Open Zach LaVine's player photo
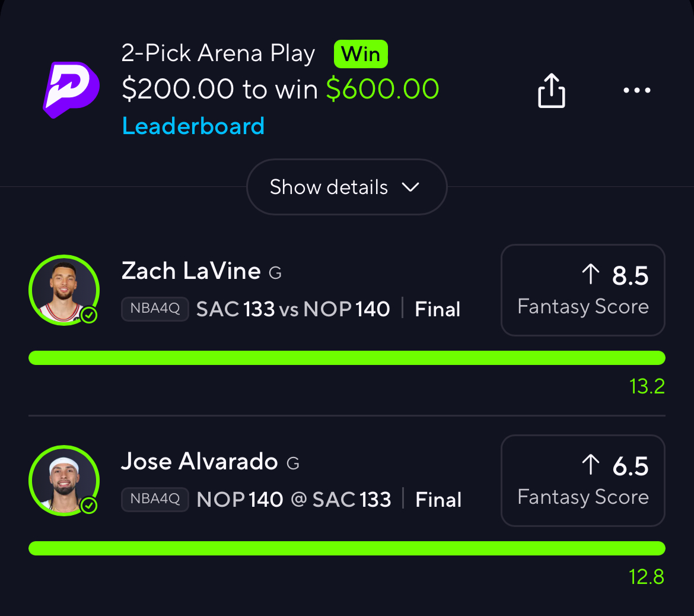This screenshot has width=694, height=616. [x=63, y=290]
